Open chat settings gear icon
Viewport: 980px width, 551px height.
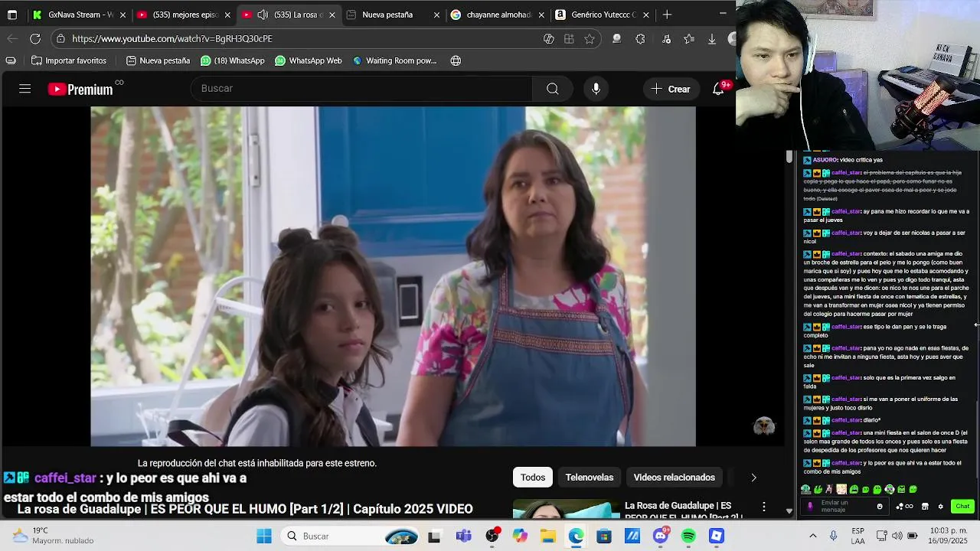pyautogui.click(x=940, y=506)
